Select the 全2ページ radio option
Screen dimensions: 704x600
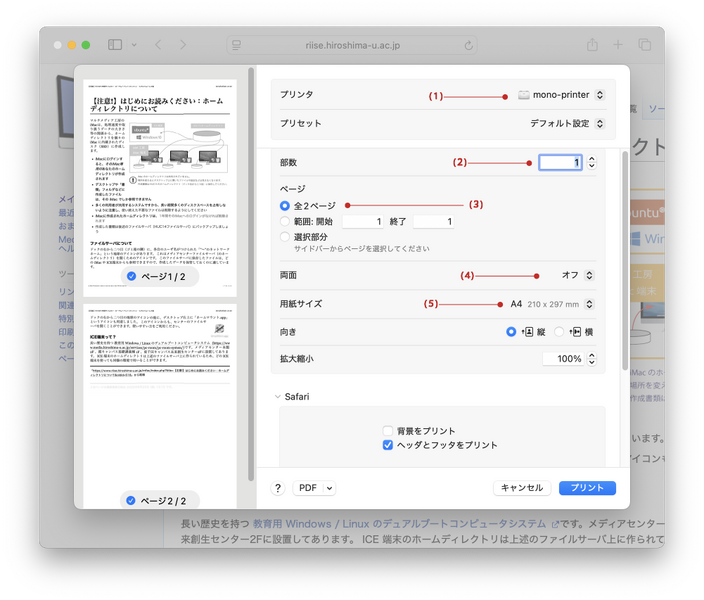coord(286,204)
